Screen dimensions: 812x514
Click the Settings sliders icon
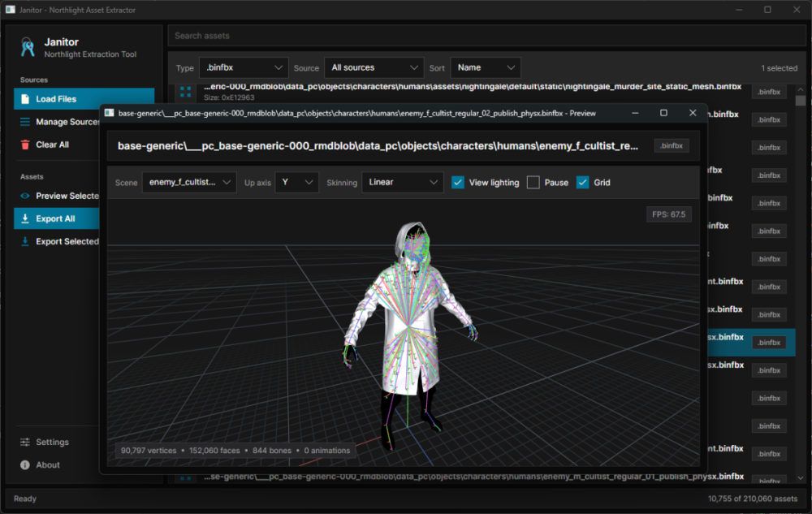tap(25, 442)
